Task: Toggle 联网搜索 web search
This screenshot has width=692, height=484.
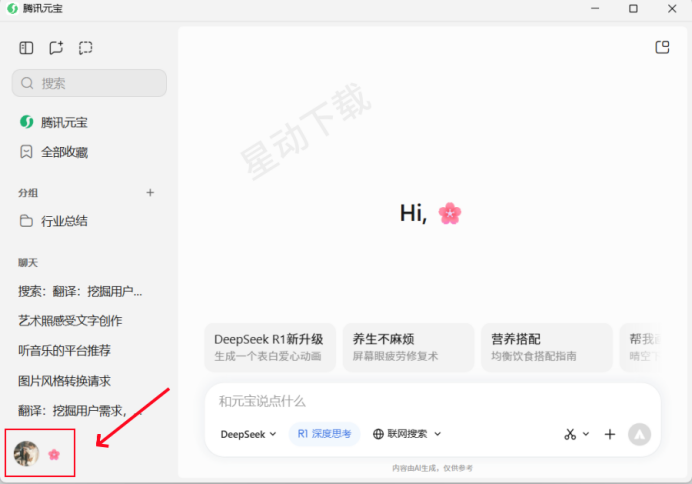Action: [400, 434]
